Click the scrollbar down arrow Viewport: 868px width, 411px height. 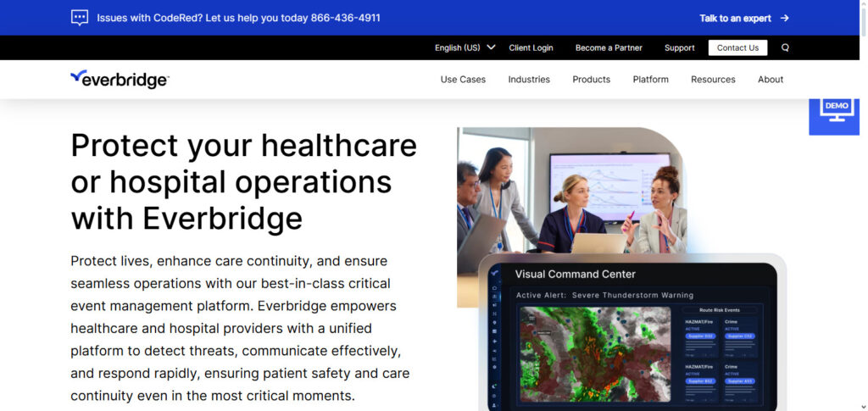click(864, 407)
